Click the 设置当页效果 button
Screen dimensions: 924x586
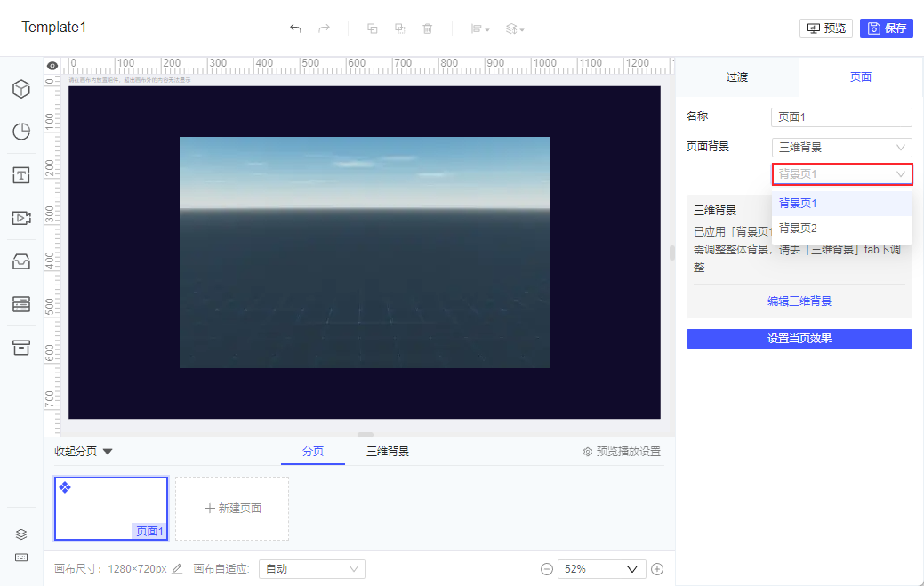[x=799, y=339]
